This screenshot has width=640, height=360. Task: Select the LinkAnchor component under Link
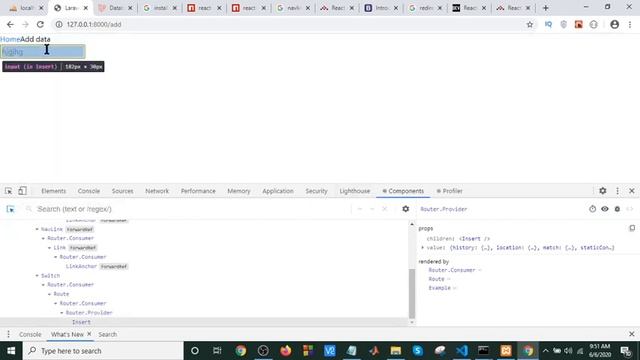click(81, 266)
